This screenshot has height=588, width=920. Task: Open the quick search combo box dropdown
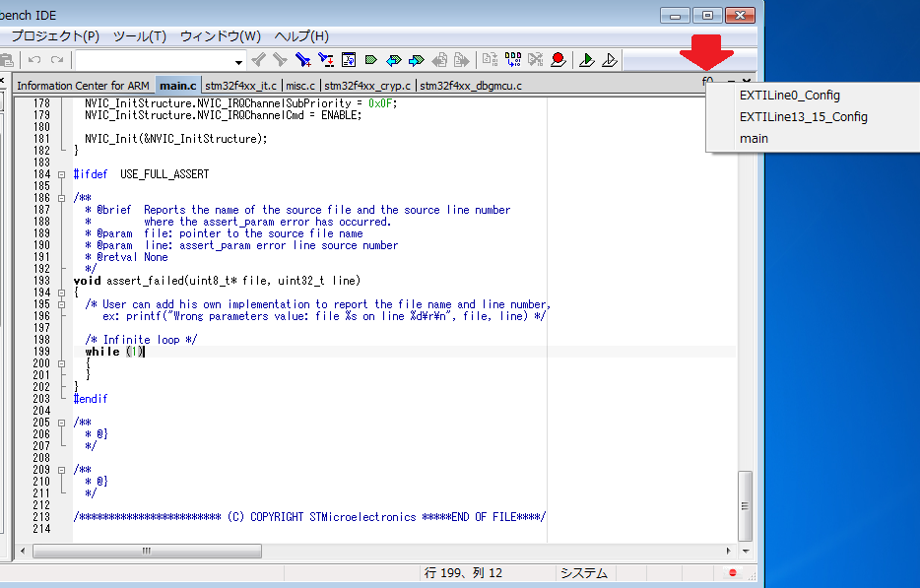239,61
